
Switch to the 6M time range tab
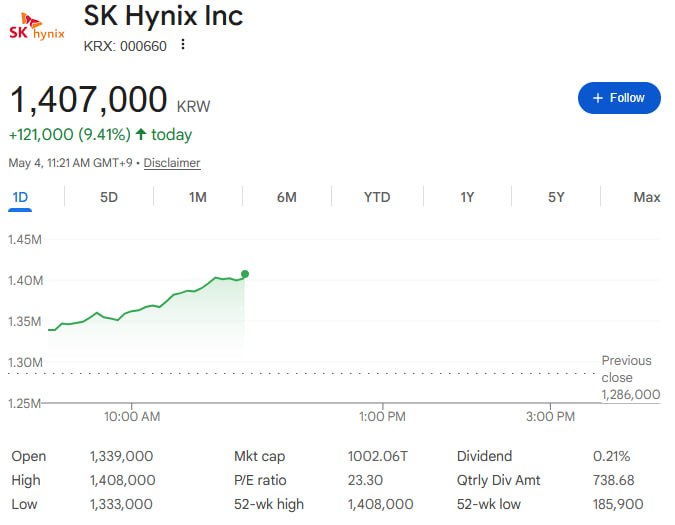(x=287, y=198)
